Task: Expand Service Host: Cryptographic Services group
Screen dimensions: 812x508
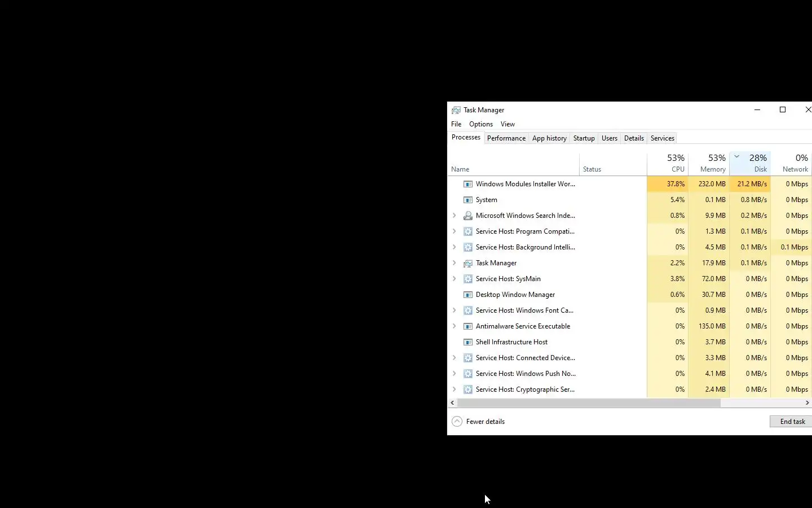Action: [454, 389]
